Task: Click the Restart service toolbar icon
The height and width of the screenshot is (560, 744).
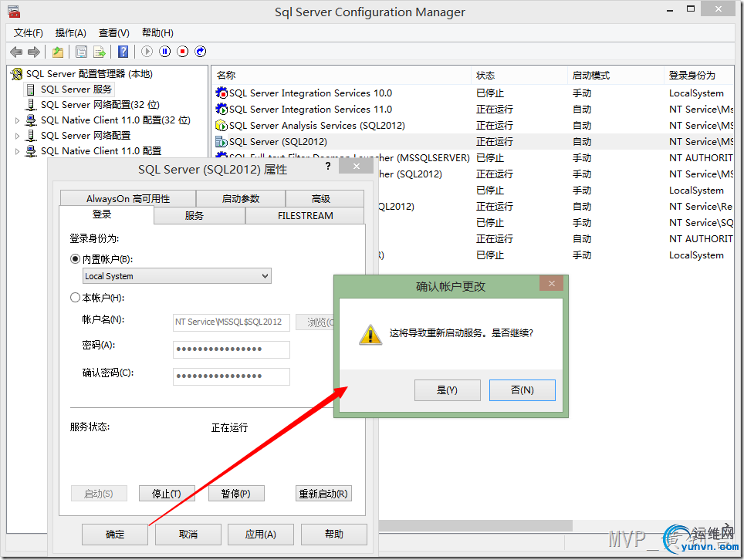Action: (x=201, y=52)
